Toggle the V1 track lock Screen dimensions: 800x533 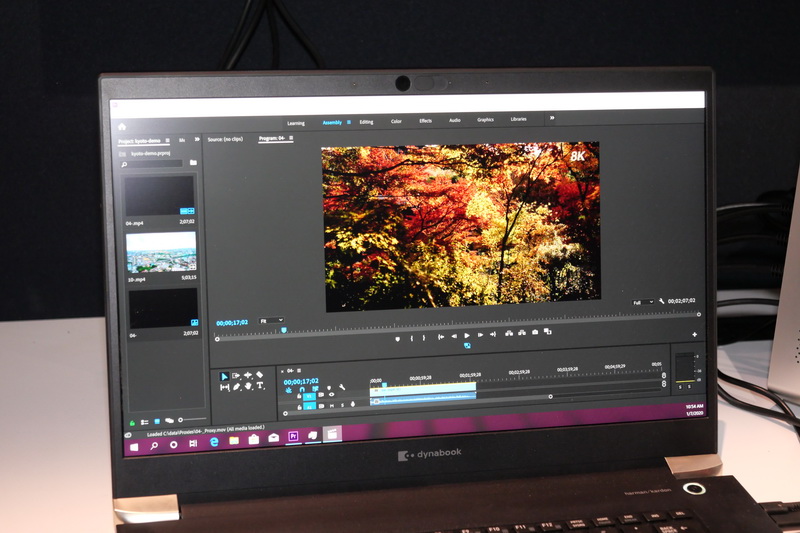click(x=299, y=396)
